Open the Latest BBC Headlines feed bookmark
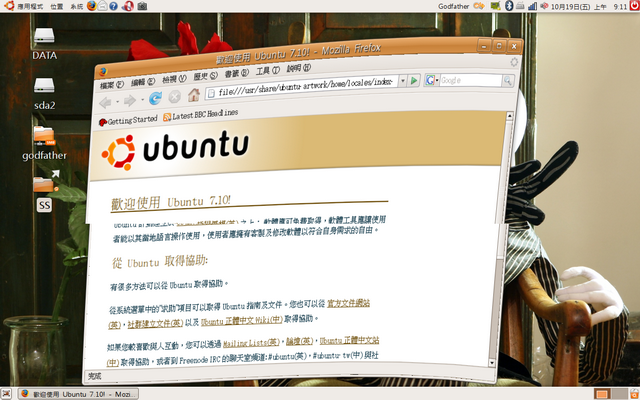640x400 pixels. point(200,115)
